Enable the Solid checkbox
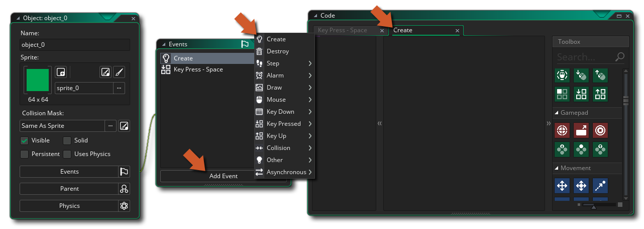644x229 pixels. pos(67,140)
